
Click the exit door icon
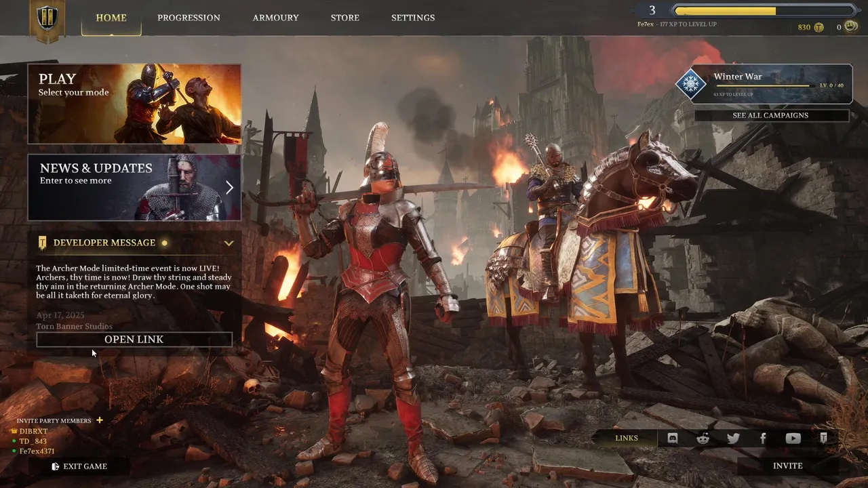pos(56,466)
